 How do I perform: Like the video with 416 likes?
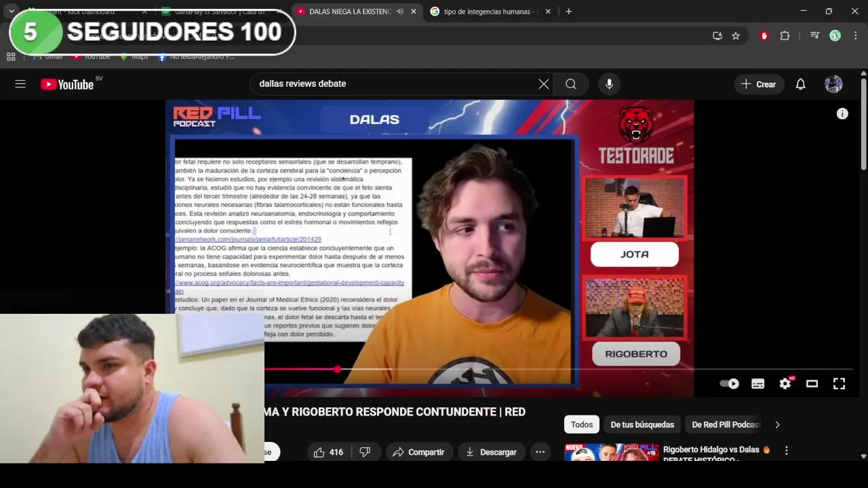[329, 452]
